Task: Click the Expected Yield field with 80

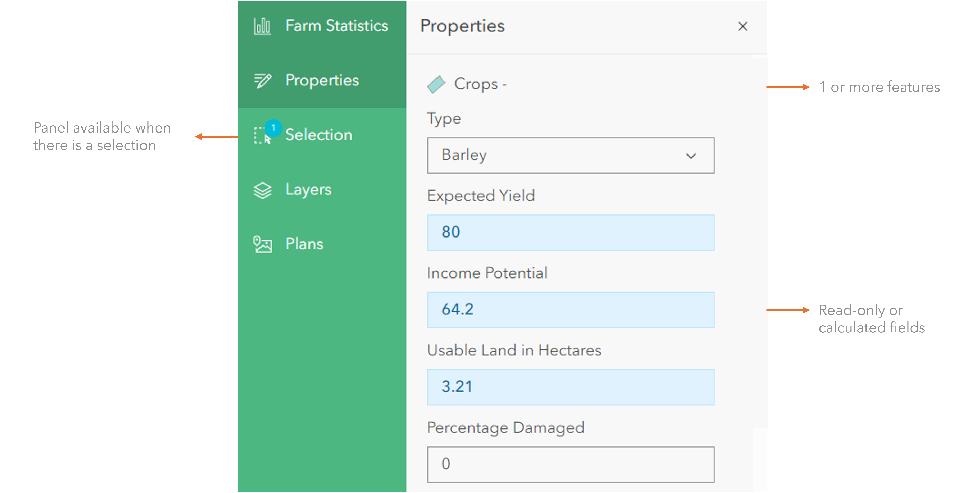Action: coord(570,232)
